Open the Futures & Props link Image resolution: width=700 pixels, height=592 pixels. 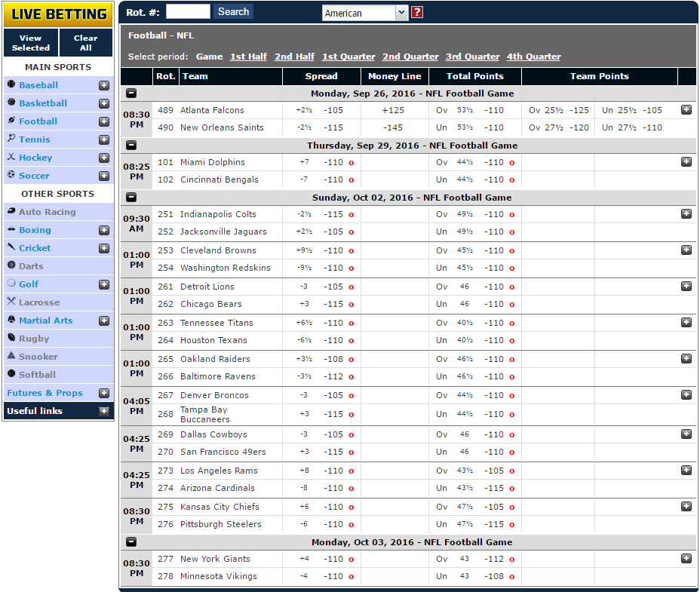pyautogui.click(x=45, y=393)
